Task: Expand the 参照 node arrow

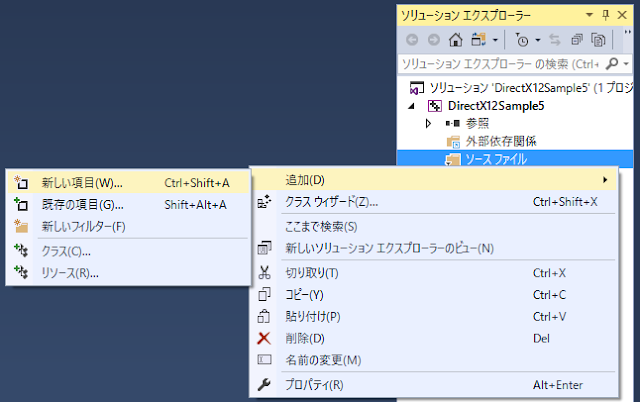Action: point(428,123)
